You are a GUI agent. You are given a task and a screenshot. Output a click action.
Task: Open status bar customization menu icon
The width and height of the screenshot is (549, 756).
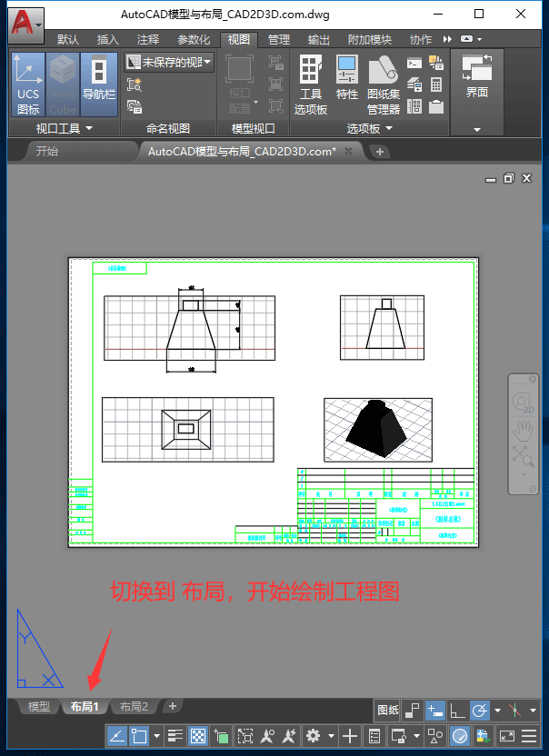[529, 736]
